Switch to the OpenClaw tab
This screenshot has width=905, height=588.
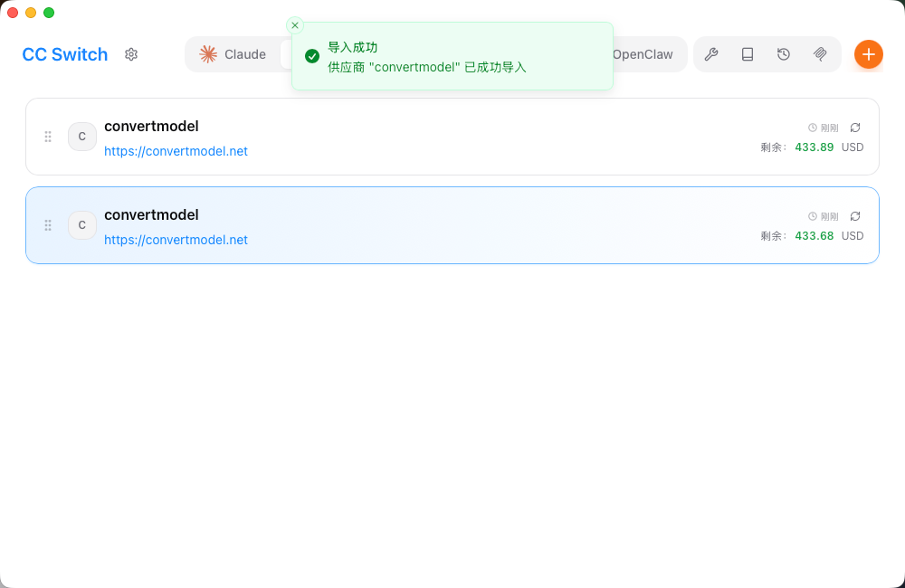tap(643, 54)
